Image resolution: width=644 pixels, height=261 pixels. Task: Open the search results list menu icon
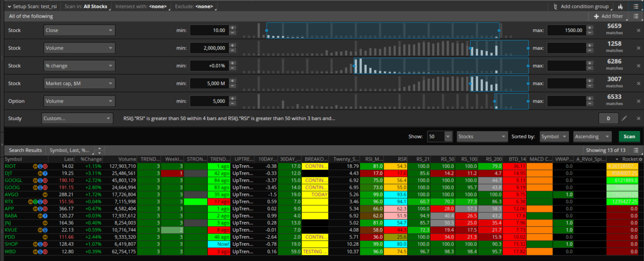click(636, 150)
